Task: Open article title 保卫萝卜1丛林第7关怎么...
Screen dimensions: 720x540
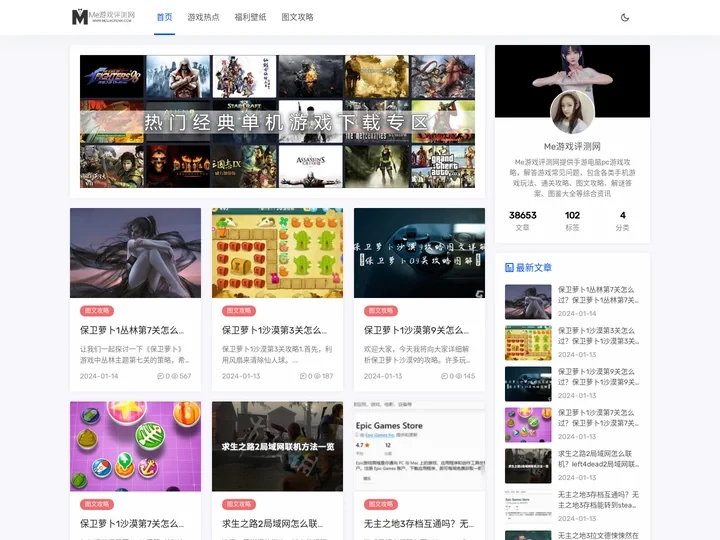Action: (132, 330)
